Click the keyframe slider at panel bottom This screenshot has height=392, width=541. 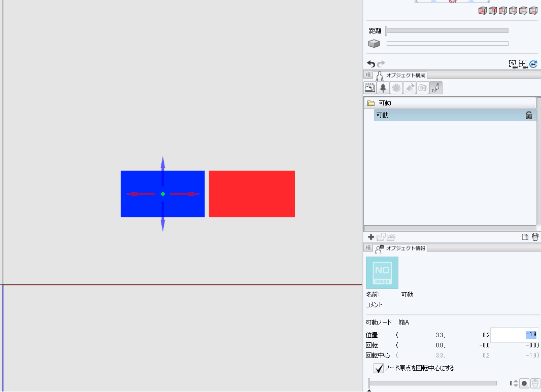click(x=433, y=383)
